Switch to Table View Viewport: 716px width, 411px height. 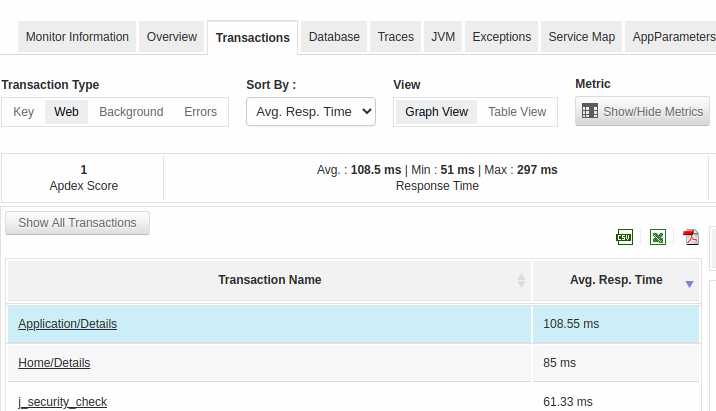517,112
